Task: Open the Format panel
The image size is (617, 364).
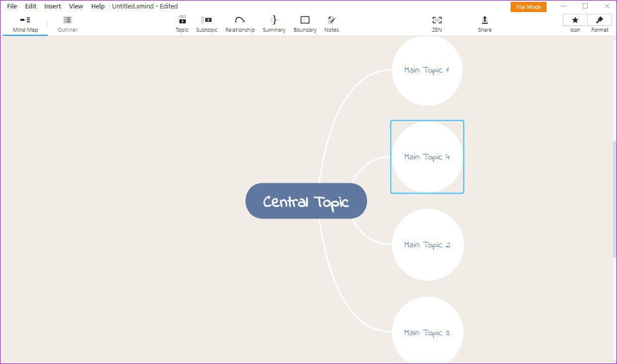Action: 600,20
